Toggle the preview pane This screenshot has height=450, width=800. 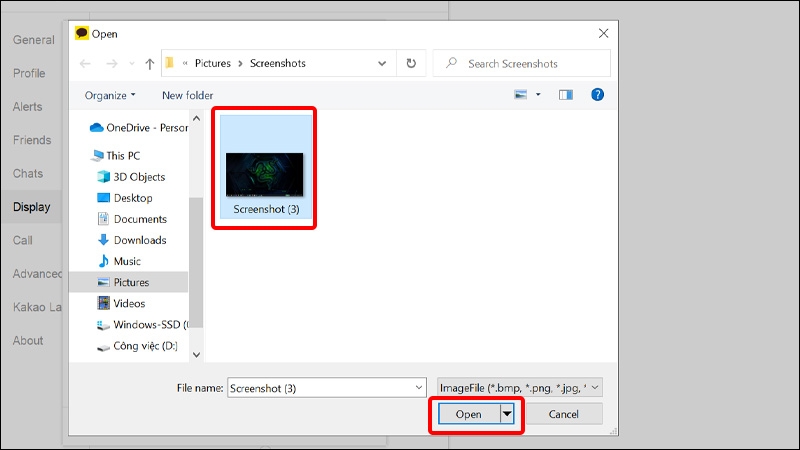[x=566, y=94]
